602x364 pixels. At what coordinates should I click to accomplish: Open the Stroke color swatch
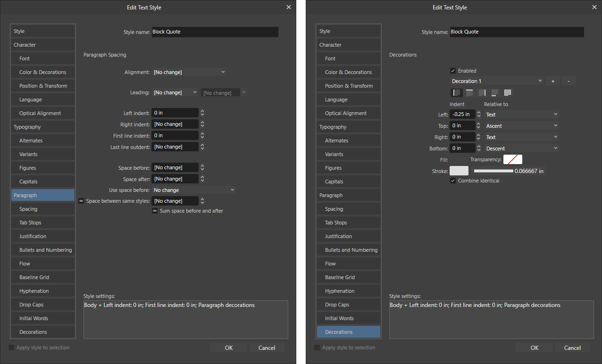pos(458,171)
